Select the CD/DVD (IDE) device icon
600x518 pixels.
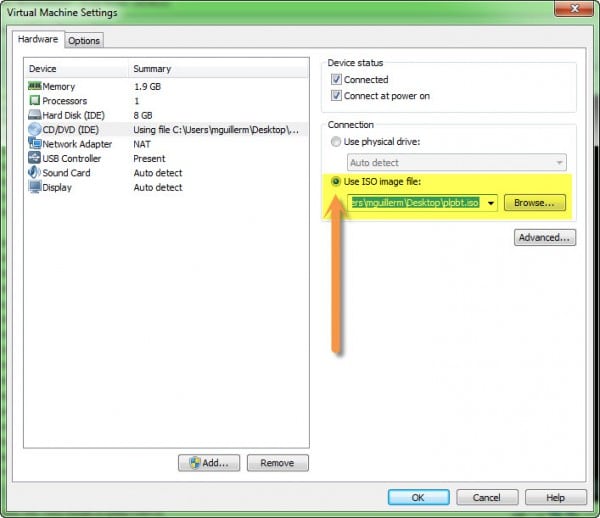tap(34, 129)
